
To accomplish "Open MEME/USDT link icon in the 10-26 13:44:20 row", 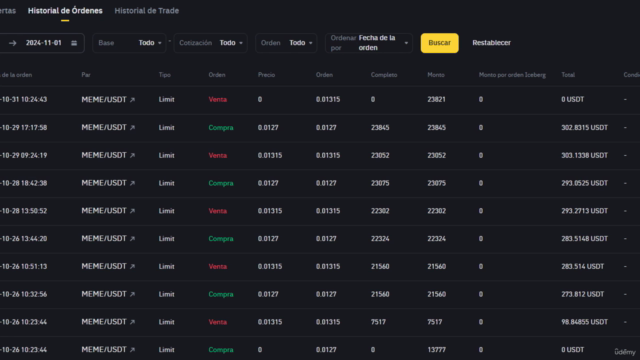I will tap(132, 239).
